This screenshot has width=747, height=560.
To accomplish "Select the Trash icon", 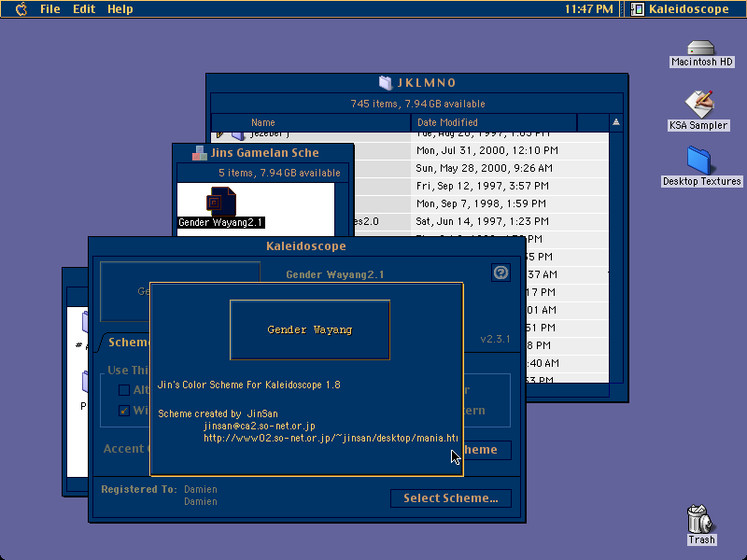I will [x=699, y=519].
